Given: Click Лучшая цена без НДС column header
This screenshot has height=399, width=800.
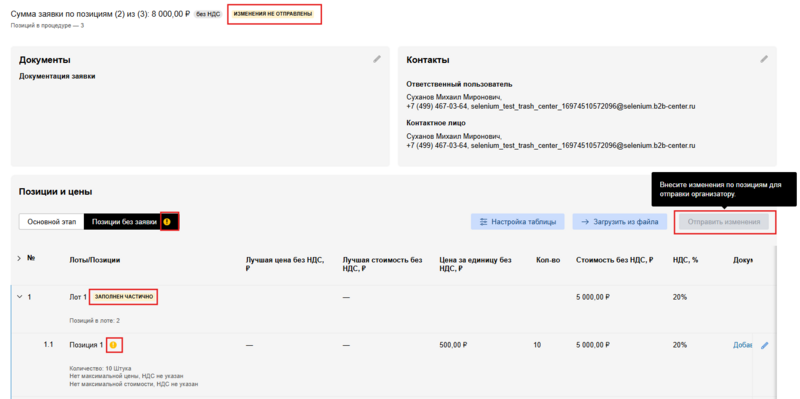Looking at the screenshot, I should [284, 263].
